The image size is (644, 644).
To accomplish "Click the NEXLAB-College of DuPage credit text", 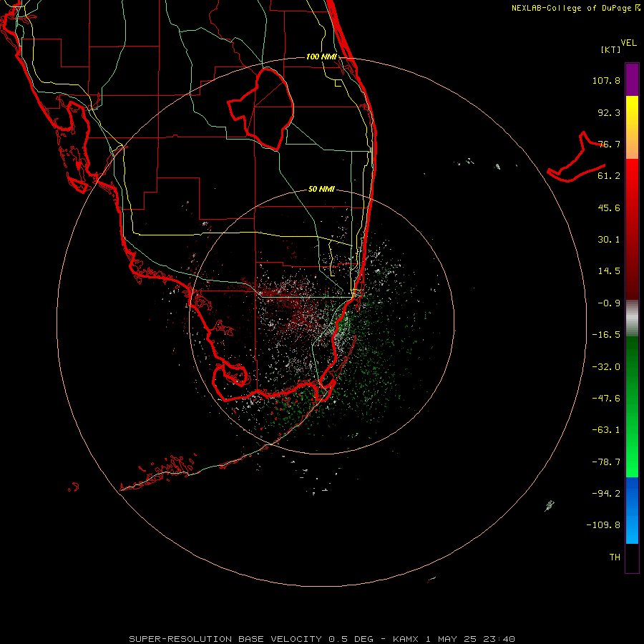I will coord(575,8).
